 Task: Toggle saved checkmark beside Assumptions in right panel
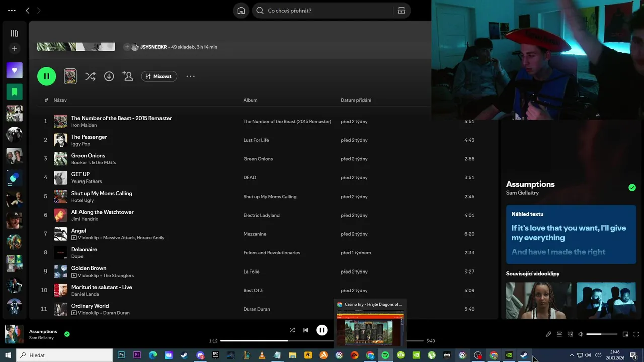click(632, 188)
